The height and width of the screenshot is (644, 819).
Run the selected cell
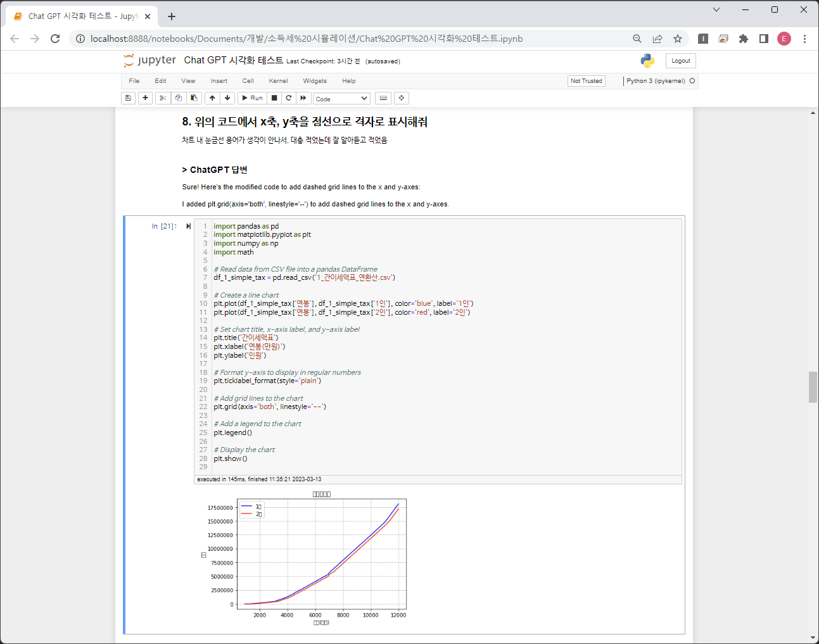click(252, 98)
